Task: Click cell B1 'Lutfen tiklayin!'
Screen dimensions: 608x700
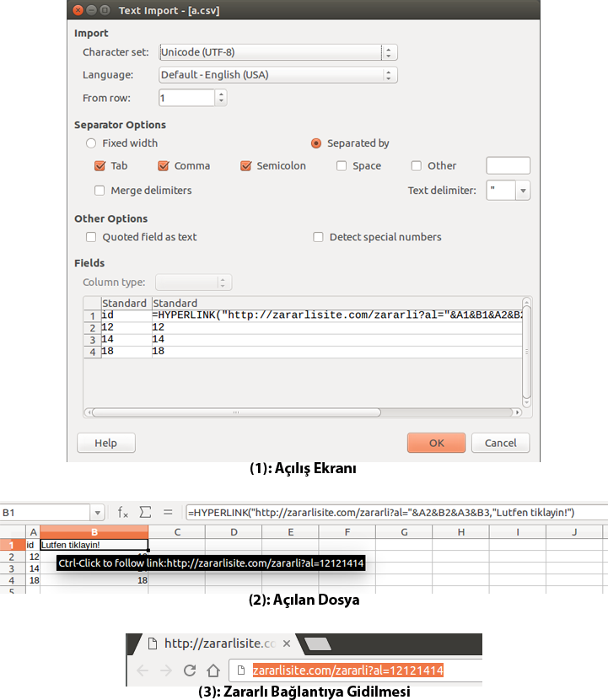Action: click(94, 545)
